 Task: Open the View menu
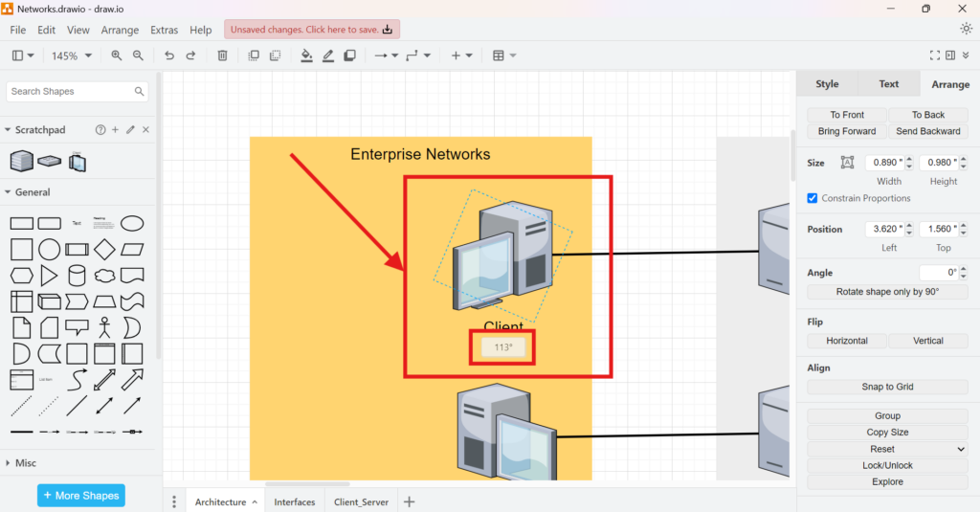point(78,30)
